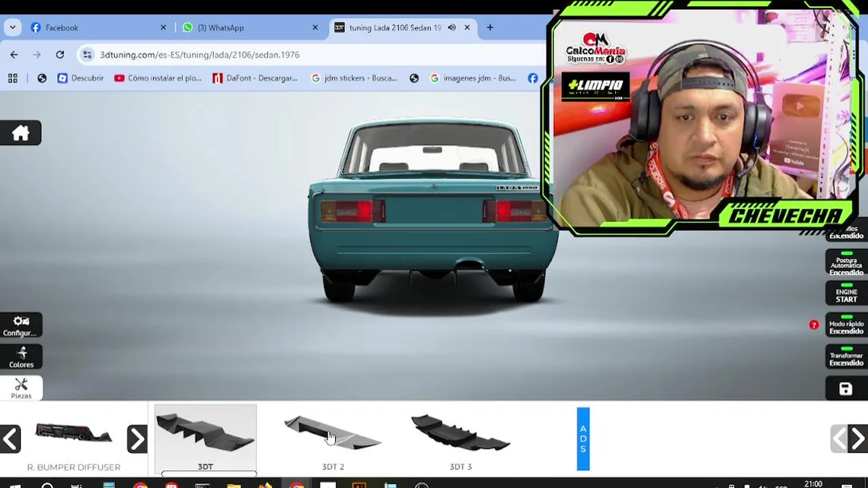Click the red question mark help icon
868x488 pixels.
814,325
